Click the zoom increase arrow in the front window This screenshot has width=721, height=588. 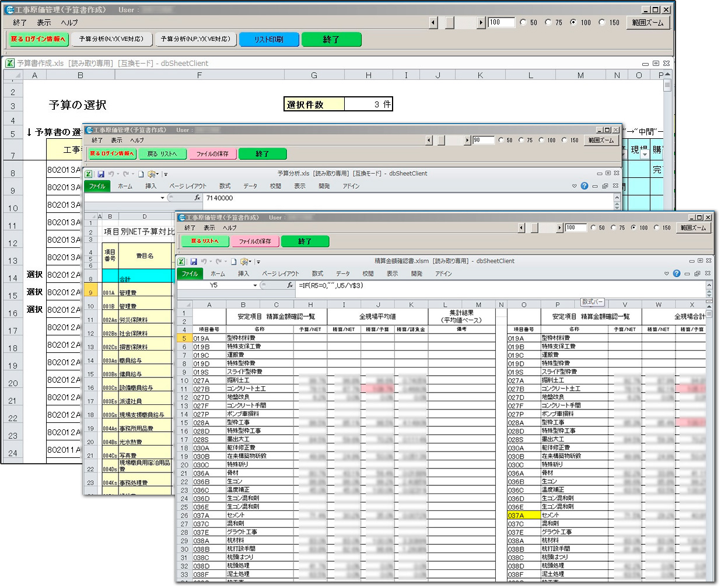560,228
